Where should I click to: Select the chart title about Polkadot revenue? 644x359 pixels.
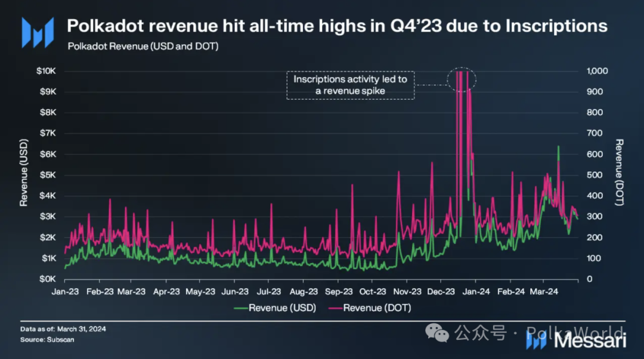(338, 26)
